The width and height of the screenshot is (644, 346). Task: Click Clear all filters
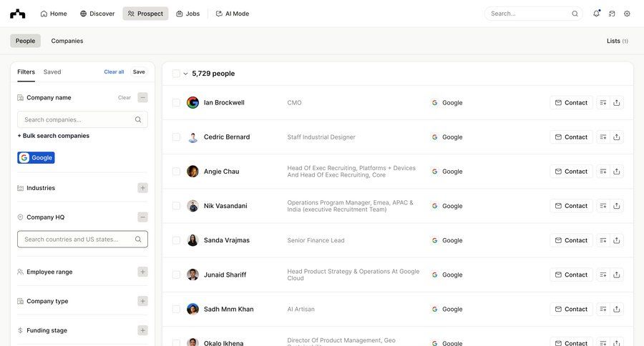point(114,71)
